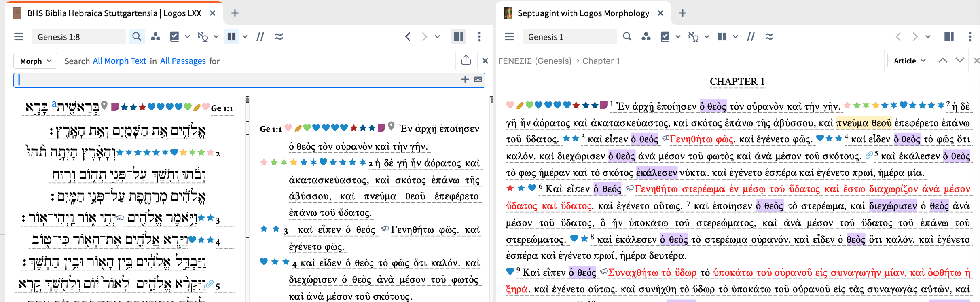
Task: Open the BHS panel kebab menu
Action: (x=479, y=37)
